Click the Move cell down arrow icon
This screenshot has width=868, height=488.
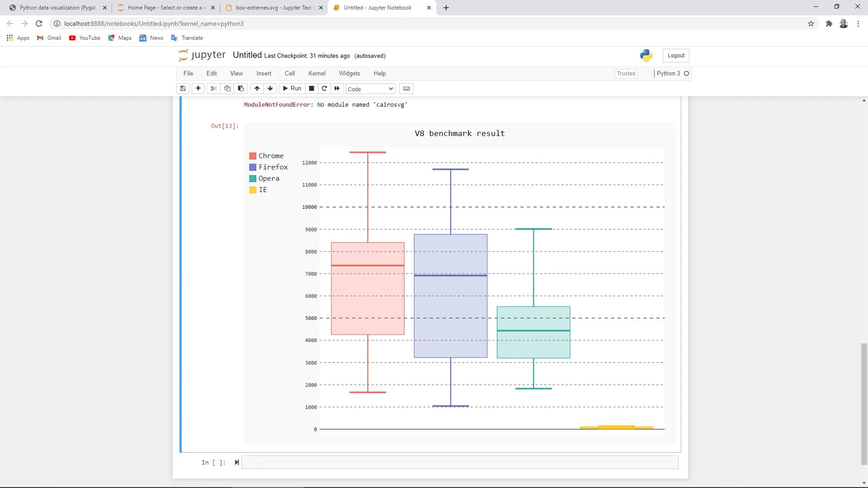[270, 88]
